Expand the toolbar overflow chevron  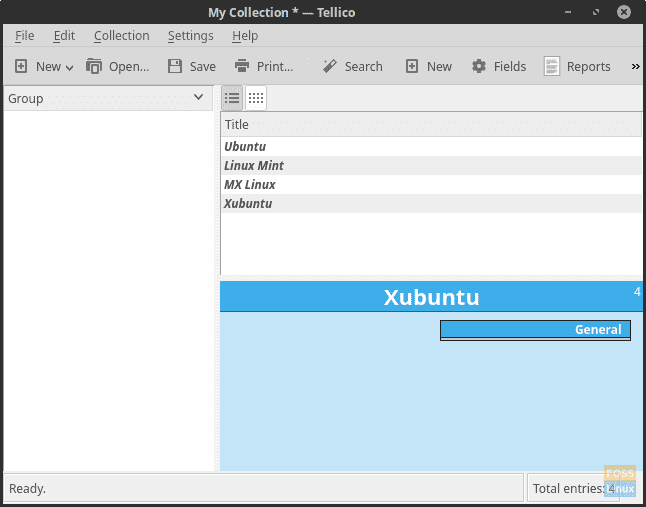tap(635, 67)
